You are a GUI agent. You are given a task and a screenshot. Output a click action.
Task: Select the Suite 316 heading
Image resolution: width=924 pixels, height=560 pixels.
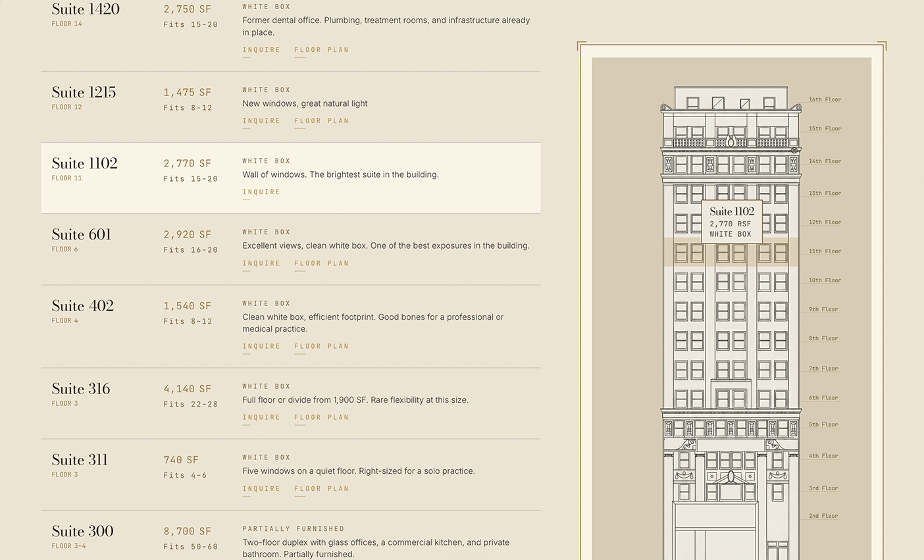click(x=81, y=389)
